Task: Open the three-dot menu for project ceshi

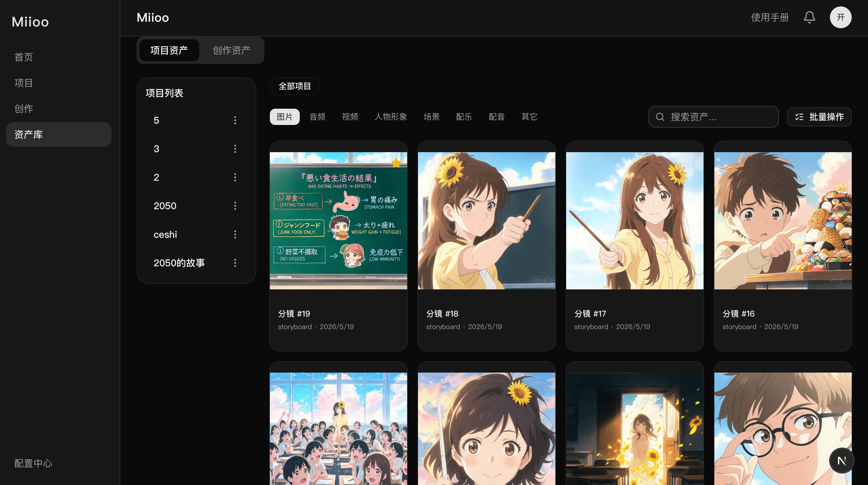Action: coord(235,234)
